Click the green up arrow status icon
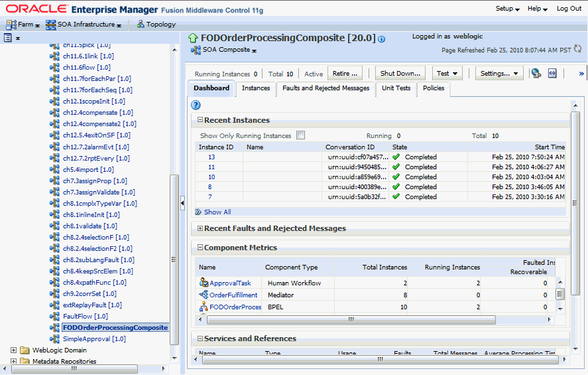Image resolution: width=588 pixels, height=375 pixels. tap(193, 38)
